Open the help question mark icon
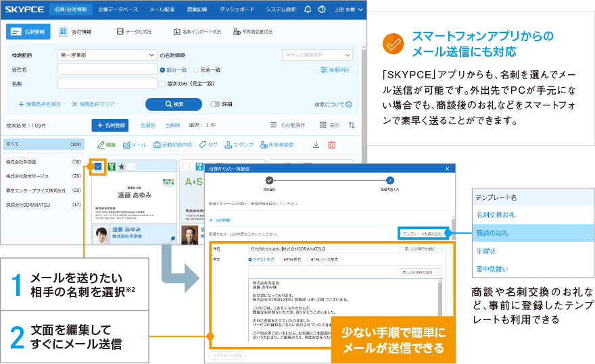 pos(322,9)
